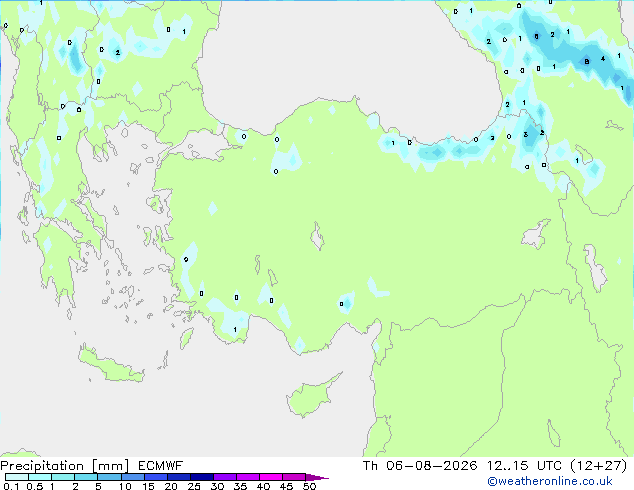
Task: Choose the 30 to 35 mm legend swatch
Action: (224, 477)
